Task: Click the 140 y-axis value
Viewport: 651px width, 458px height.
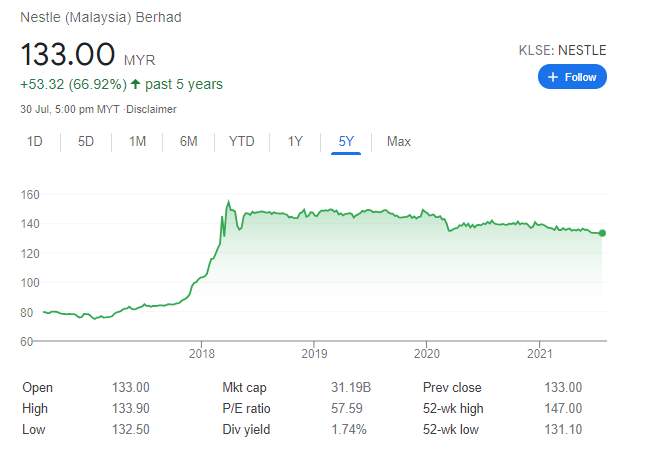Action: point(30,224)
